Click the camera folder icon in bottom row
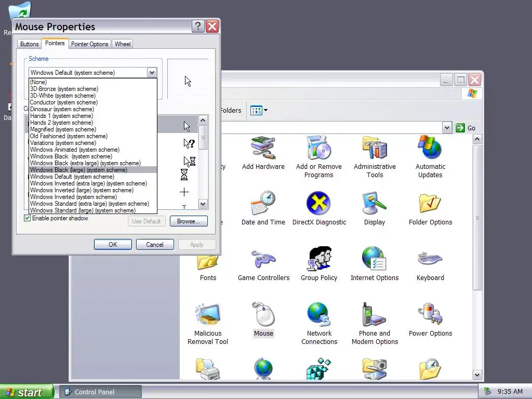The height and width of the screenshot is (399, 532). (x=375, y=369)
